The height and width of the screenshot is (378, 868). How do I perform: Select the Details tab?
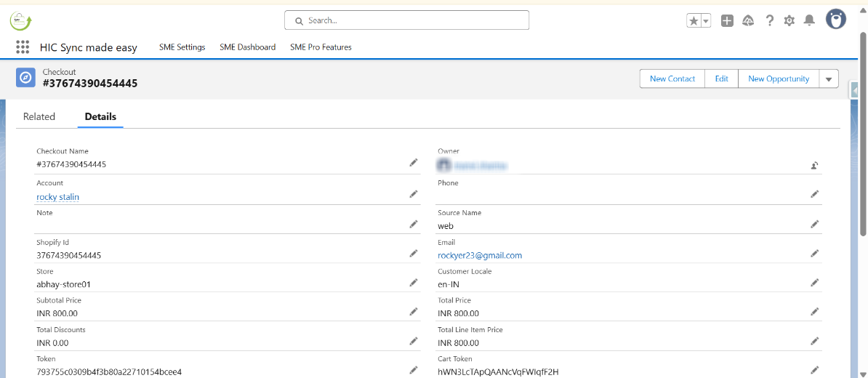(x=100, y=116)
